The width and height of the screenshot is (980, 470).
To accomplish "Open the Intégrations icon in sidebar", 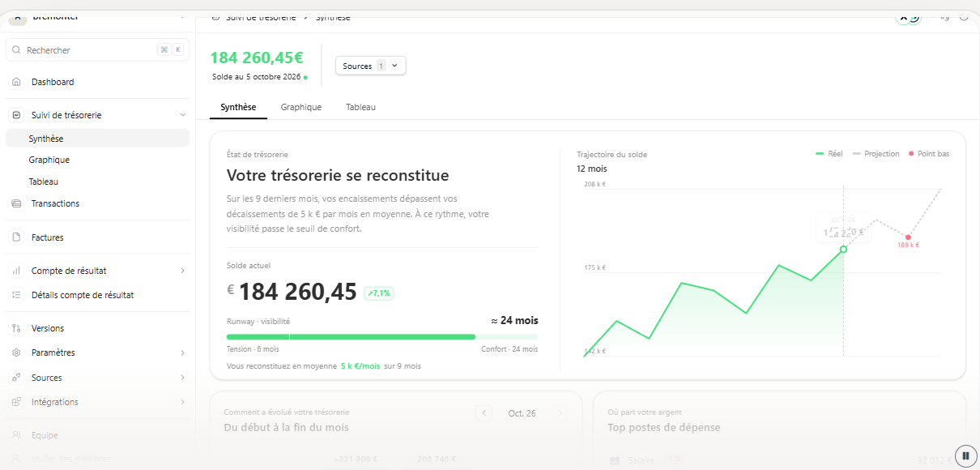I will tap(16, 402).
